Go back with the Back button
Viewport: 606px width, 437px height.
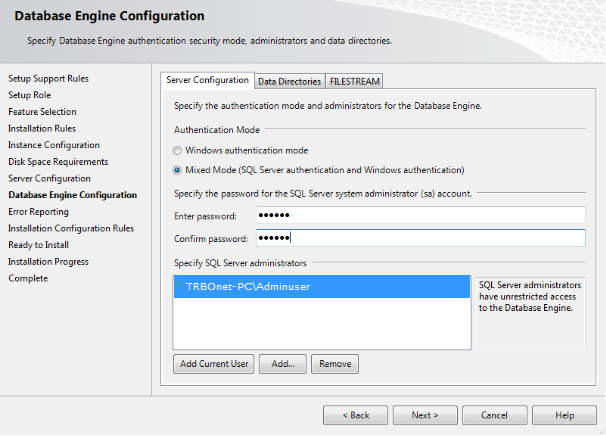[x=355, y=414]
